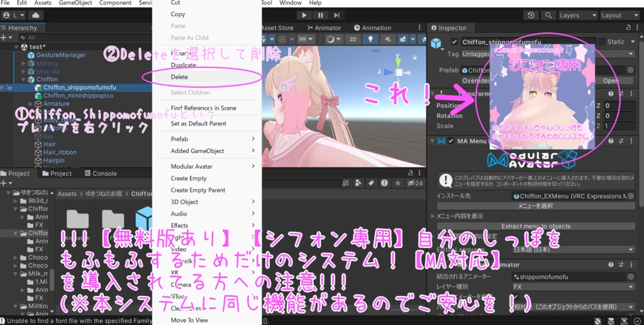Toggle the MA Menu component enable checkbox
The height and width of the screenshot is (325, 644).
pos(451,141)
